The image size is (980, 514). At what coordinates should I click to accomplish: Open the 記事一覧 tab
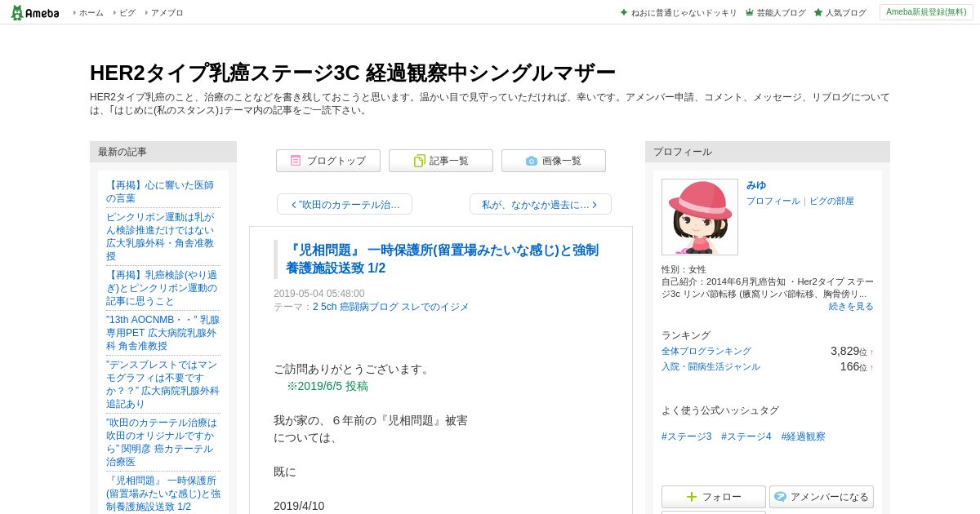click(x=441, y=161)
